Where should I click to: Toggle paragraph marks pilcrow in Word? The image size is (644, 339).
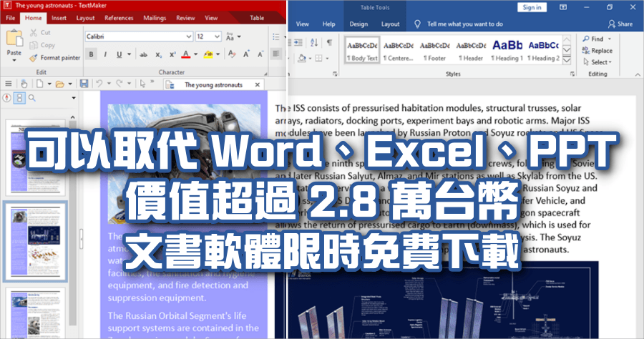329,42
